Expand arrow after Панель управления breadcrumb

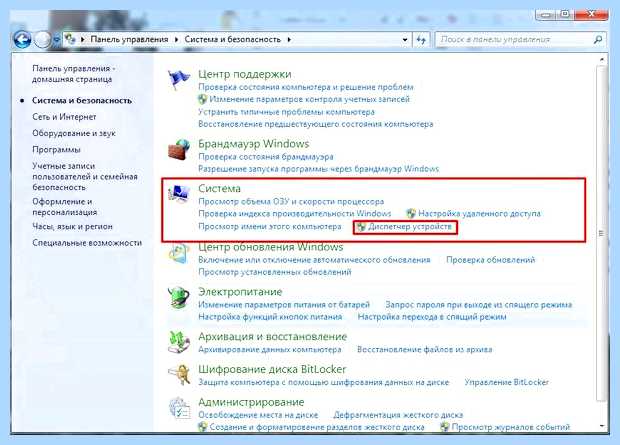point(176,40)
